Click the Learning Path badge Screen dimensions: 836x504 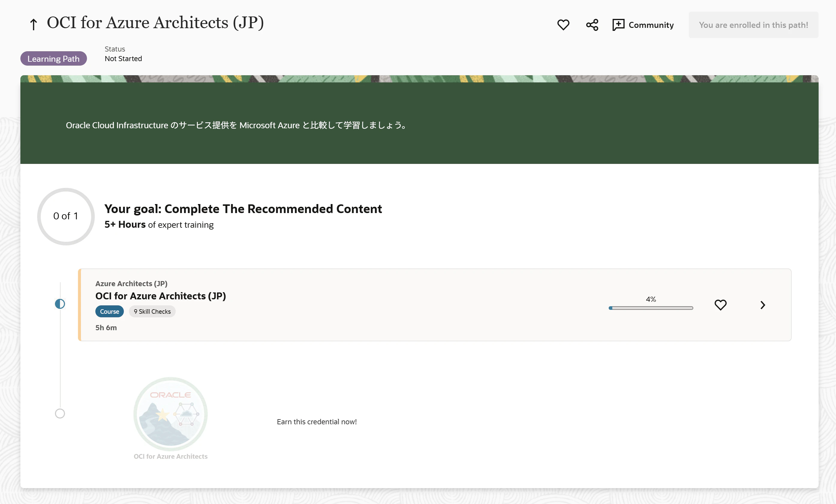pyautogui.click(x=54, y=59)
